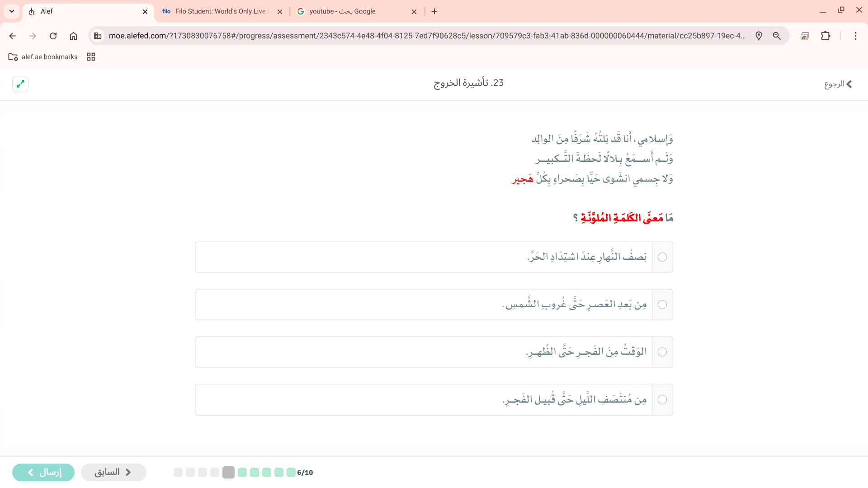This screenshot has height=488, width=868.
Task: Click the green fullscreen expand icon
Action: 20,84
